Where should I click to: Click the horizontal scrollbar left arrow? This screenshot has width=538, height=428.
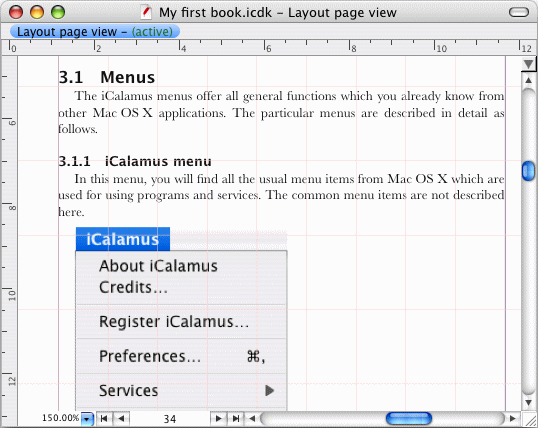[252, 418]
